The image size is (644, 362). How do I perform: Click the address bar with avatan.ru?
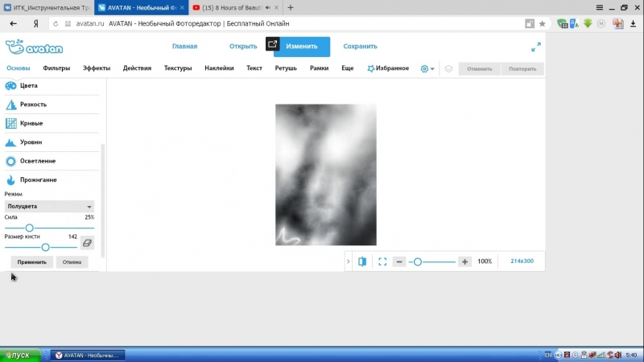(287, 24)
